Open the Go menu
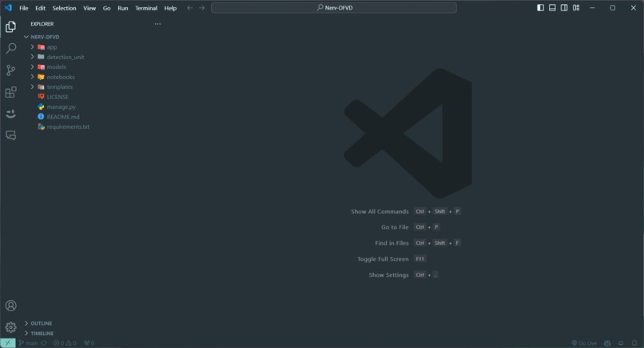The image size is (644, 348). (x=107, y=8)
